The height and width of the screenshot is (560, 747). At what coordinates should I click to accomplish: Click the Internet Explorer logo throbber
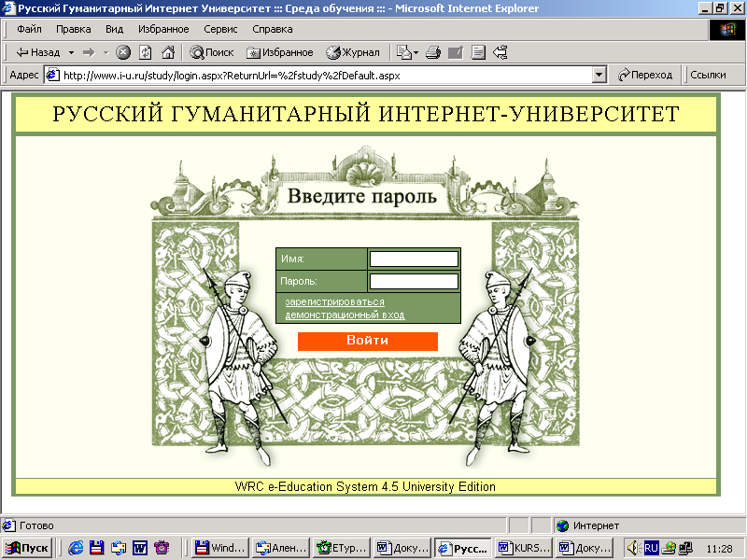[x=727, y=30]
